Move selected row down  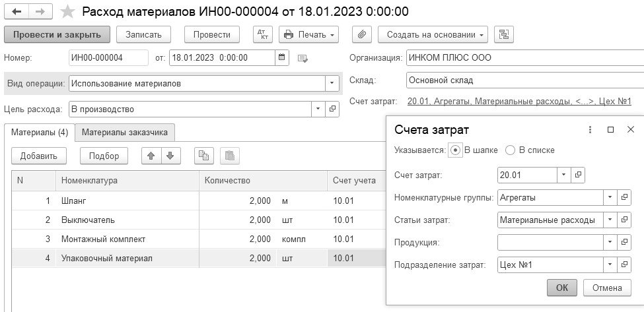[x=171, y=156]
